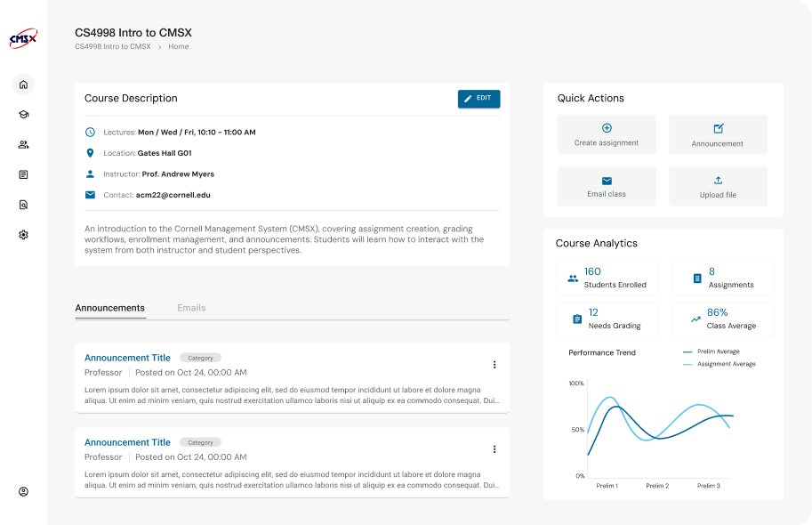Open the second Announcement Title link

tap(127, 442)
